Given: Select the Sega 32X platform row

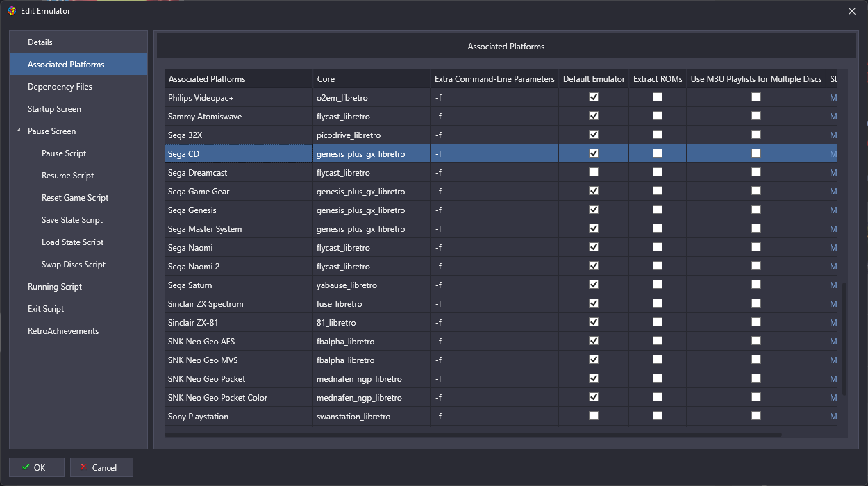Looking at the screenshot, I should pyautogui.click(x=501, y=135).
